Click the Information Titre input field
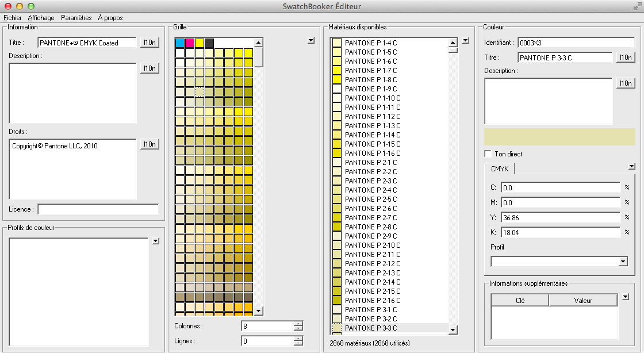Image resolution: width=644 pixels, height=353 pixels. coord(87,43)
